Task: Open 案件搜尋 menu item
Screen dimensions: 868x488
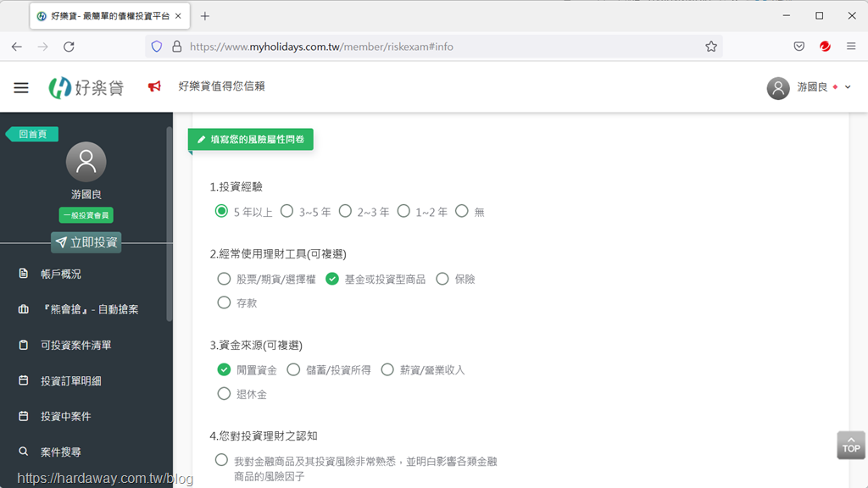Action: [x=60, y=452]
